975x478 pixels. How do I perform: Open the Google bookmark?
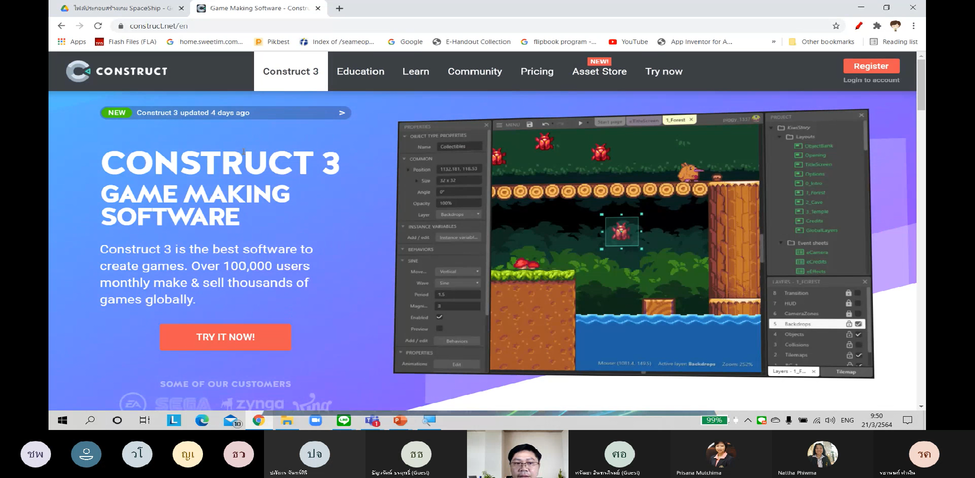click(x=405, y=42)
